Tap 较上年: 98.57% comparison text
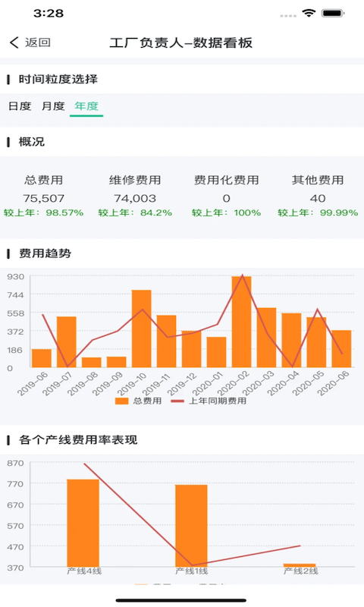This screenshot has height=607, width=364. coord(44,212)
